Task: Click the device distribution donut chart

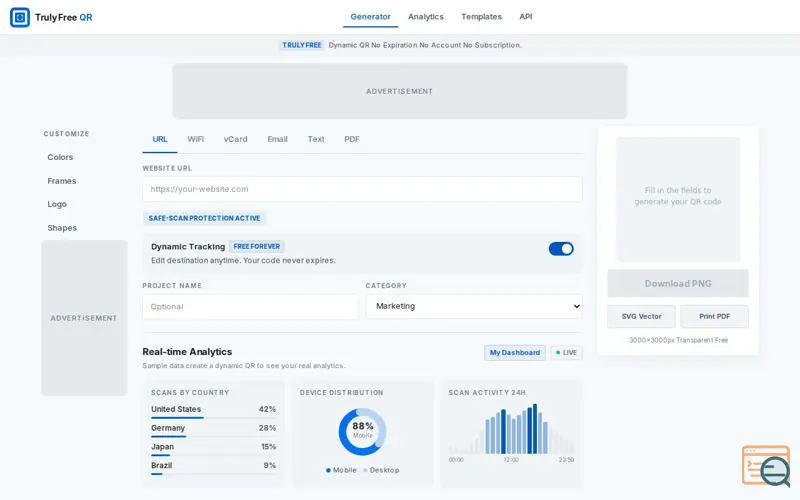Action: pos(362,432)
